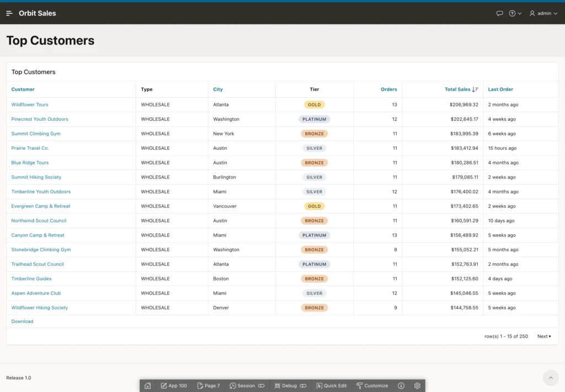The width and height of the screenshot is (565, 392).
Task: Open the Summit Climbing Gym link
Action: click(36, 133)
